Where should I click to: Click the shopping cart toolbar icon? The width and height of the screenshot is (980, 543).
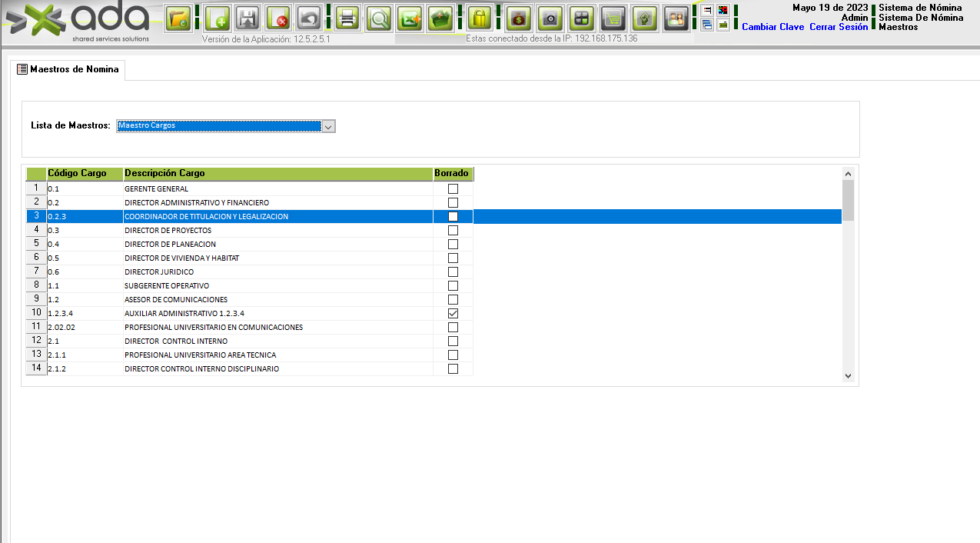[x=613, y=18]
